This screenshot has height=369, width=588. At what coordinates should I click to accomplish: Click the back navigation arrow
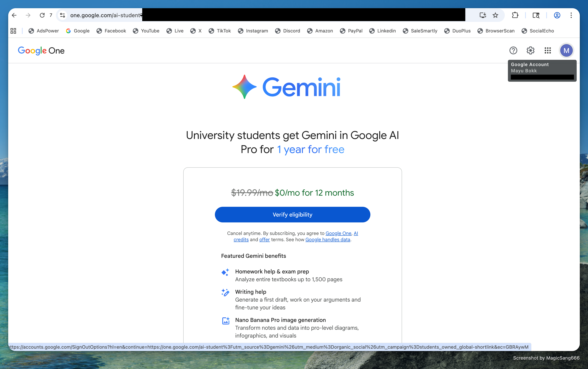tap(14, 15)
